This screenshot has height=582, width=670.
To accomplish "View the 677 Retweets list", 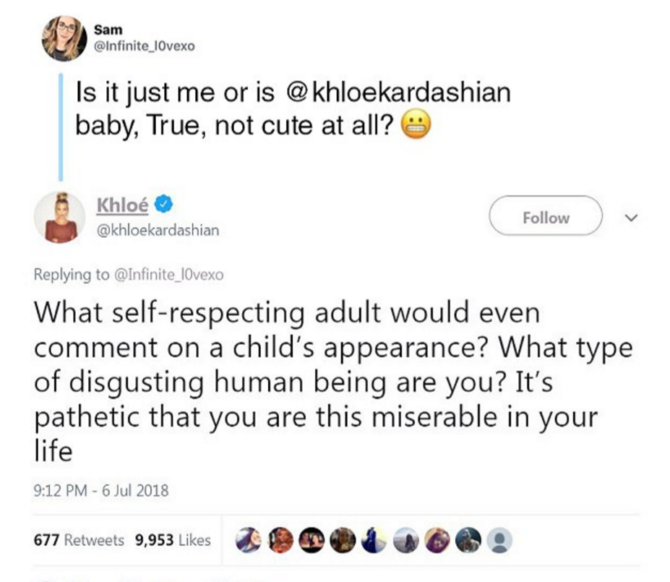I will pyautogui.click(x=80, y=540).
